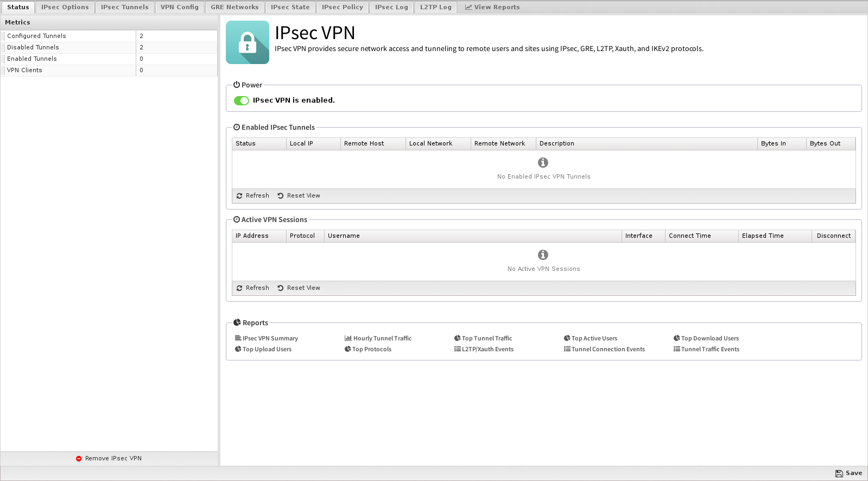868x481 pixels.
Task: Click the Disconnect column header
Action: click(834, 236)
